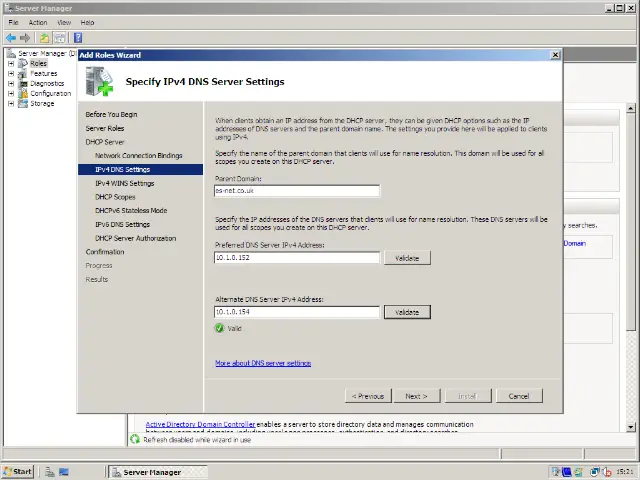Select the Server Manager root node icon
This screenshot has width=640, height=480.
11,53
